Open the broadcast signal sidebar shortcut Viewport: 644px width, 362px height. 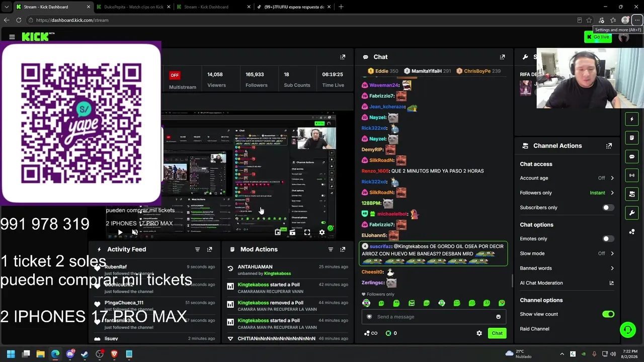[632, 175]
